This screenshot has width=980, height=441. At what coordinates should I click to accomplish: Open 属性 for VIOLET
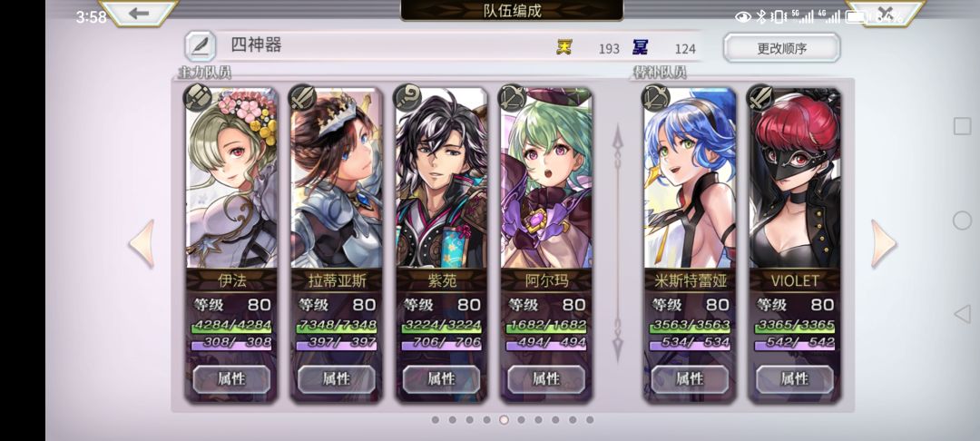(x=795, y=378)
